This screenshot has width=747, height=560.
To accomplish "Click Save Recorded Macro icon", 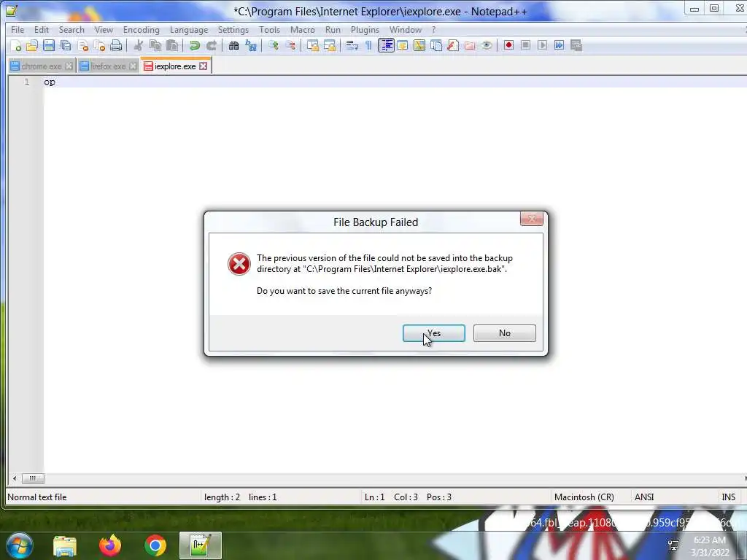I will [x=576, y=46].
